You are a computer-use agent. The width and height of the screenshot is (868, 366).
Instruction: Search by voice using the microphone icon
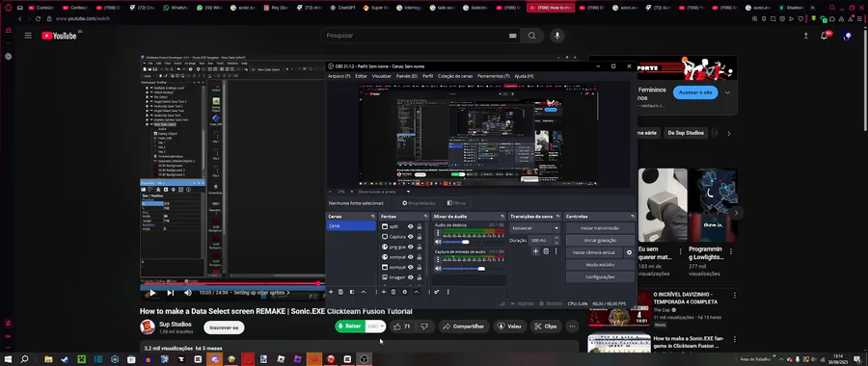(x=556, y=36)
